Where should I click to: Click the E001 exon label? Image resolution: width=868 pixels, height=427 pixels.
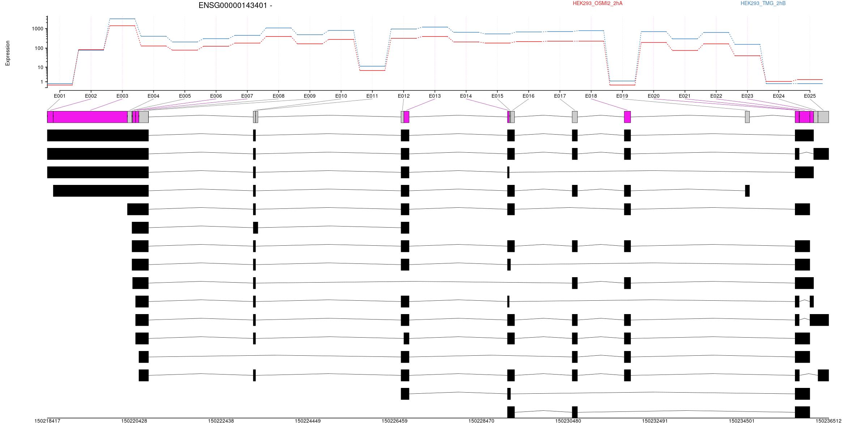(x=60, y=96)
